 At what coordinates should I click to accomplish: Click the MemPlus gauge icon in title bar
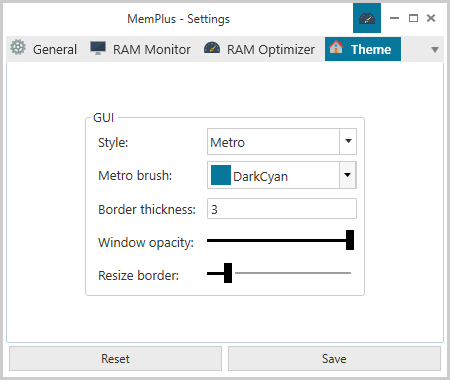[367, 18]
